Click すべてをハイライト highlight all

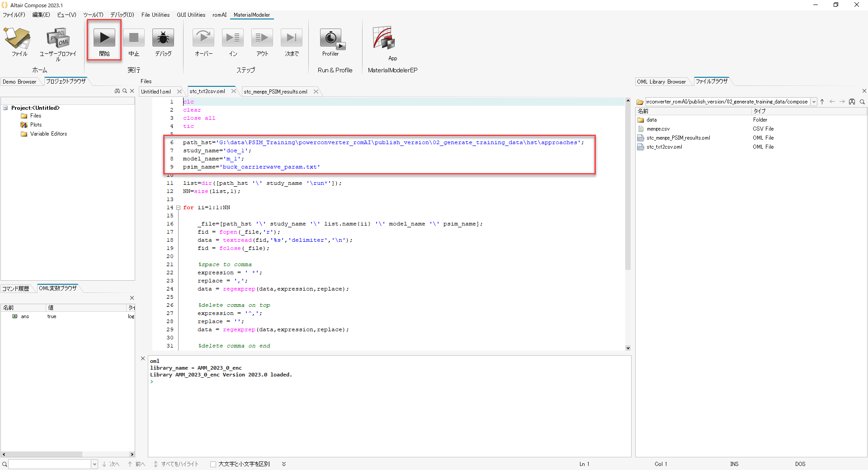[176, 464]
